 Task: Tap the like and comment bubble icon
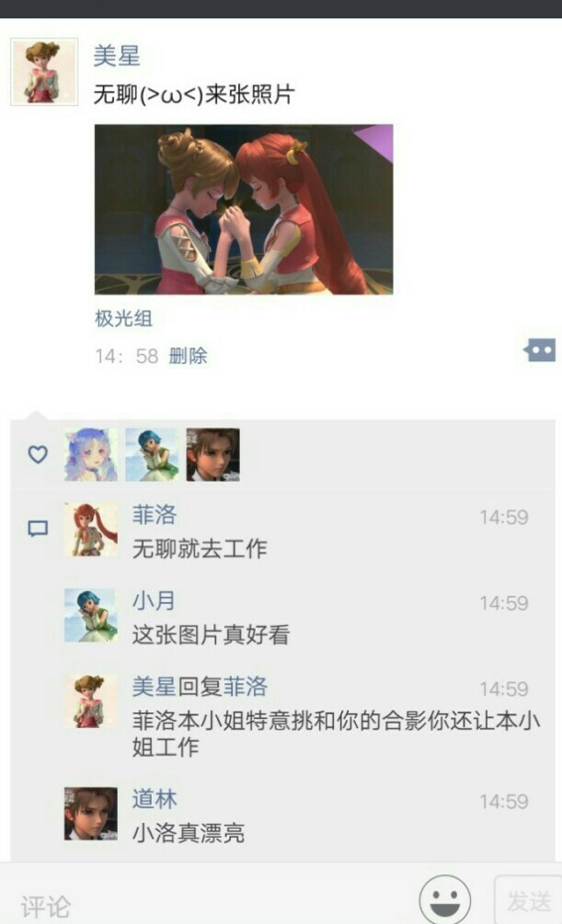click(540, 350)
